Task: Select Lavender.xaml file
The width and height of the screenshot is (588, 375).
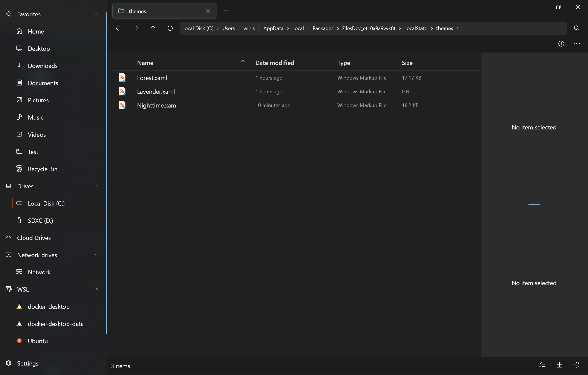Action: point(296,92)
